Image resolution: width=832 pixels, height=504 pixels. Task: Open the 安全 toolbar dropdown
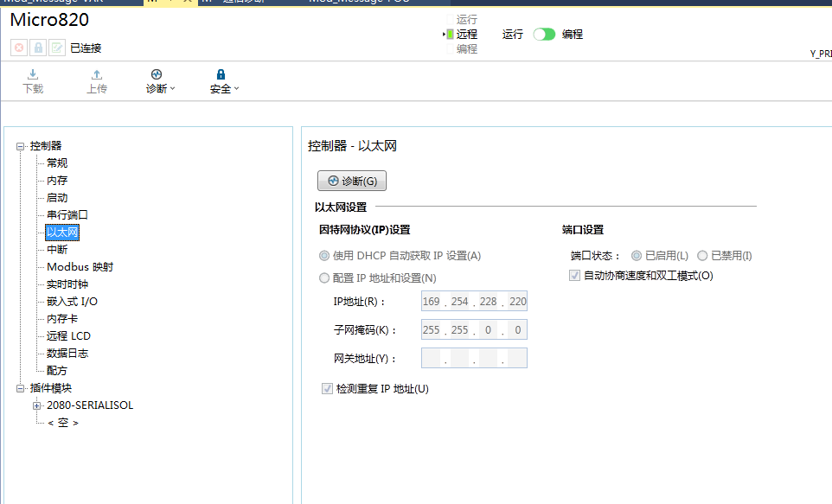coord(224,81)
